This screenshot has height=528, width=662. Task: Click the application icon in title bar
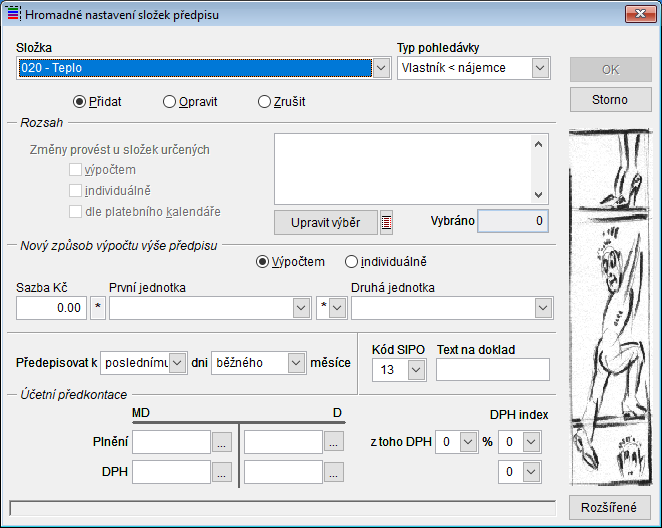click(12, 14)
